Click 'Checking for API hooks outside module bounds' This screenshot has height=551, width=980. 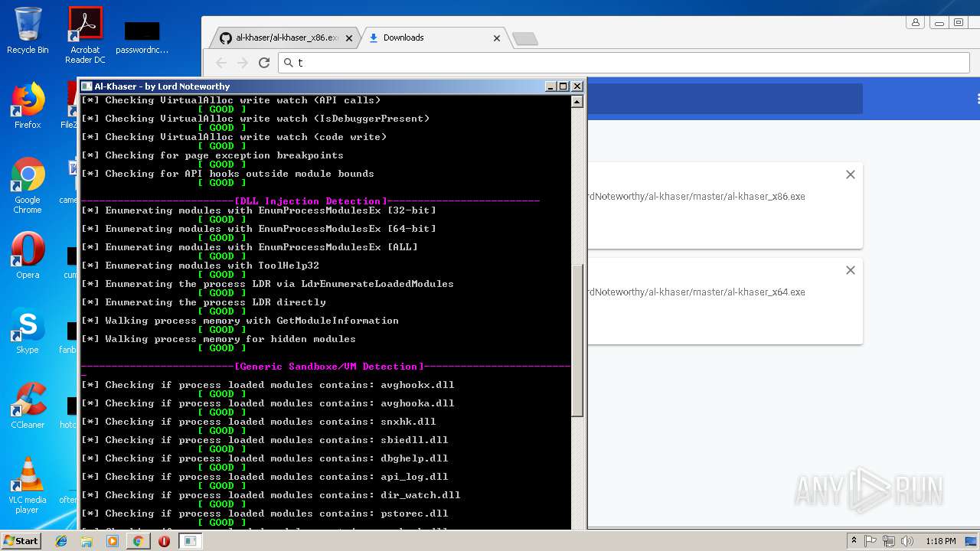(227, 174)
